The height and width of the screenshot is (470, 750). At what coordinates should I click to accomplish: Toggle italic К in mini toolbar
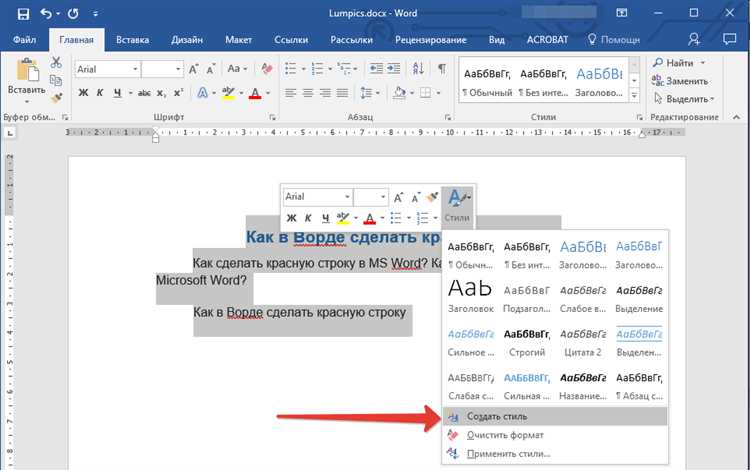[308, 219]
